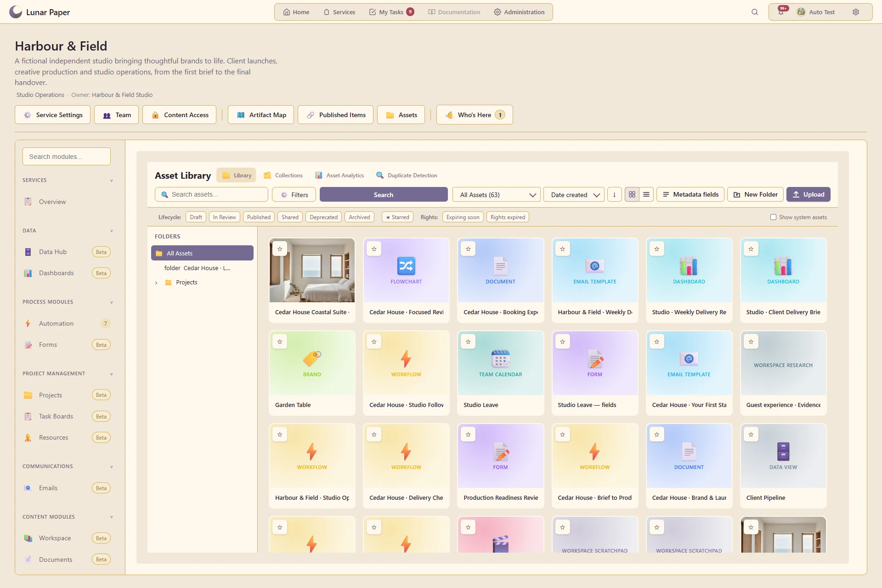This screenshot has width=882, height=588.
Task: Open the Filters panel
Action: pos(294,194)
